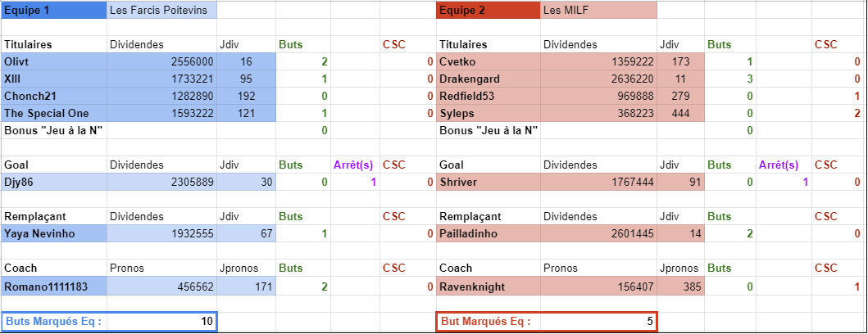Select substitute "Yaya Nevinho" cell
Screen dimensions: 868x334
click(x=53, y=234)
